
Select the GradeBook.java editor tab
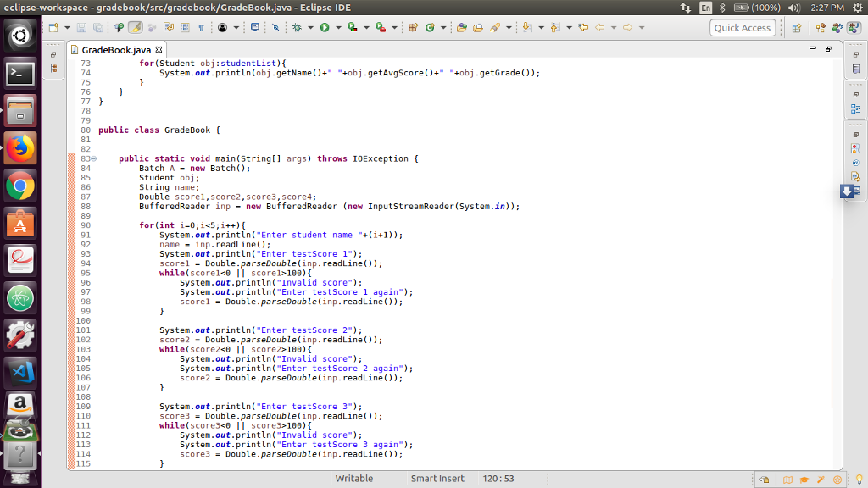[116, 50]
